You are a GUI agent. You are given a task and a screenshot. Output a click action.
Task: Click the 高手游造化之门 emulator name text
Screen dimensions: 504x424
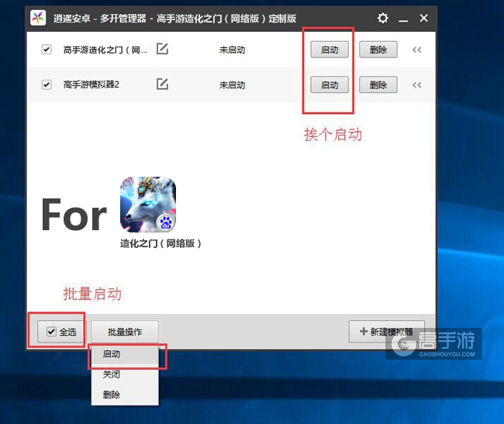(x=105, y=50)
